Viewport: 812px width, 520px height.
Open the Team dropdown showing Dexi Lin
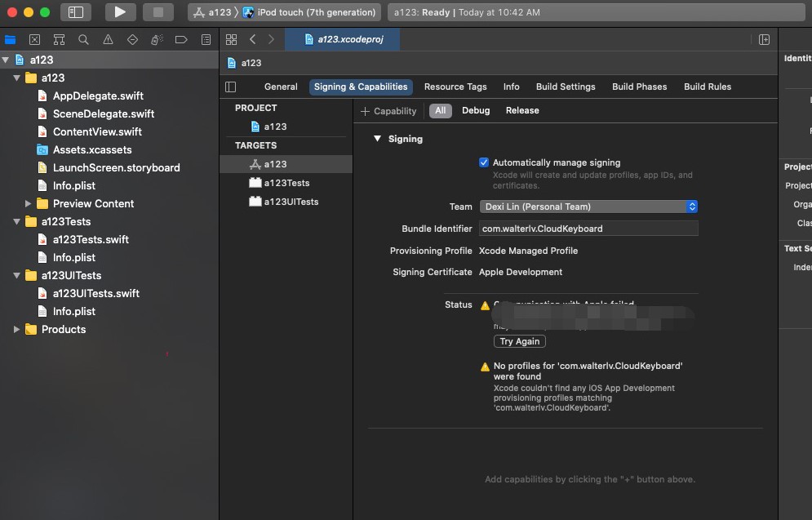point(588,207)
